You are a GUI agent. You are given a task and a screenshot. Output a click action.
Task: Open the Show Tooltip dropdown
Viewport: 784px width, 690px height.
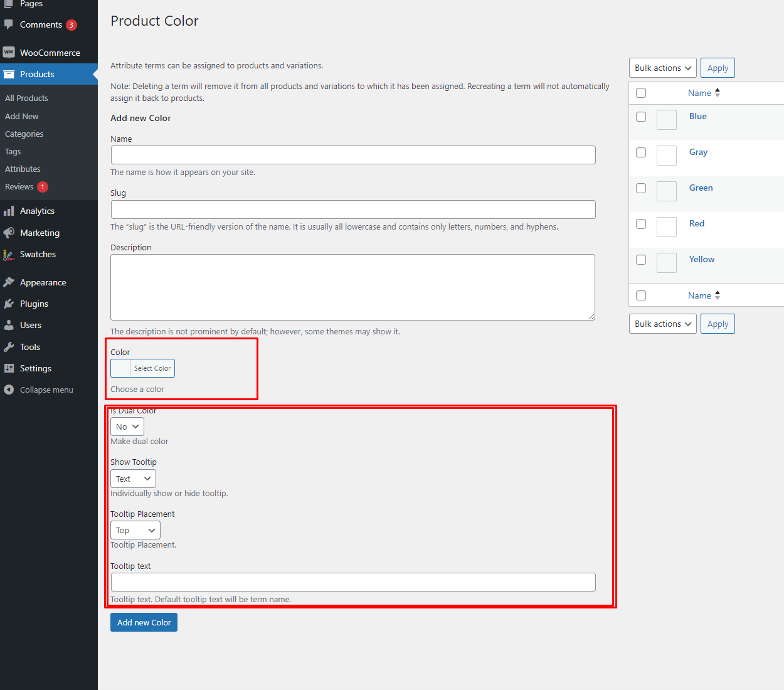[133, 479]
